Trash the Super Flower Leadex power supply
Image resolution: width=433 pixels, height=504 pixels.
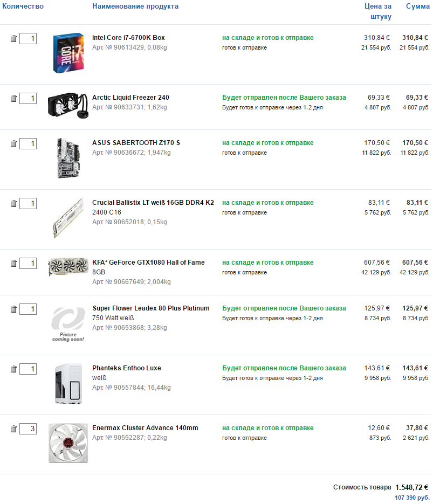point(14,309)
